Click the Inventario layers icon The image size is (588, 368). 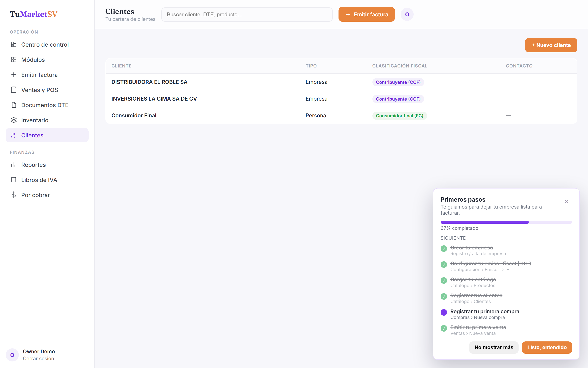(14, 120)
